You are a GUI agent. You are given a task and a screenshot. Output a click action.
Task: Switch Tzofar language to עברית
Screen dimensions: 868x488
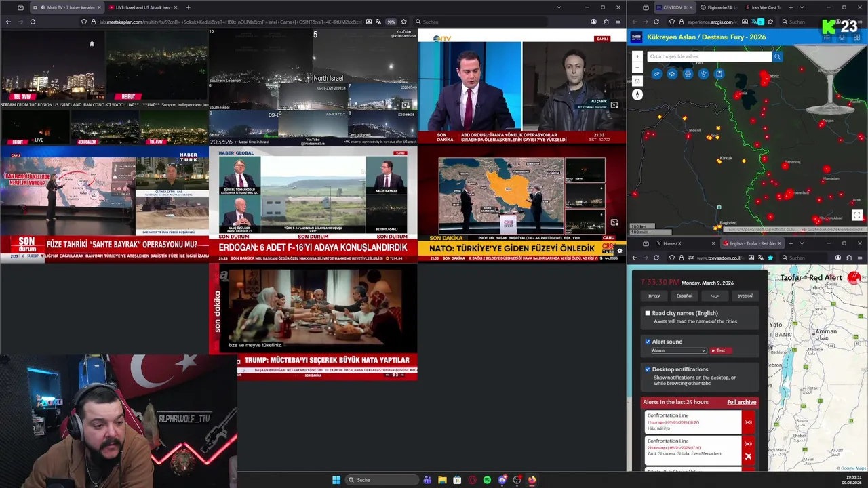(x=654, y=296)
